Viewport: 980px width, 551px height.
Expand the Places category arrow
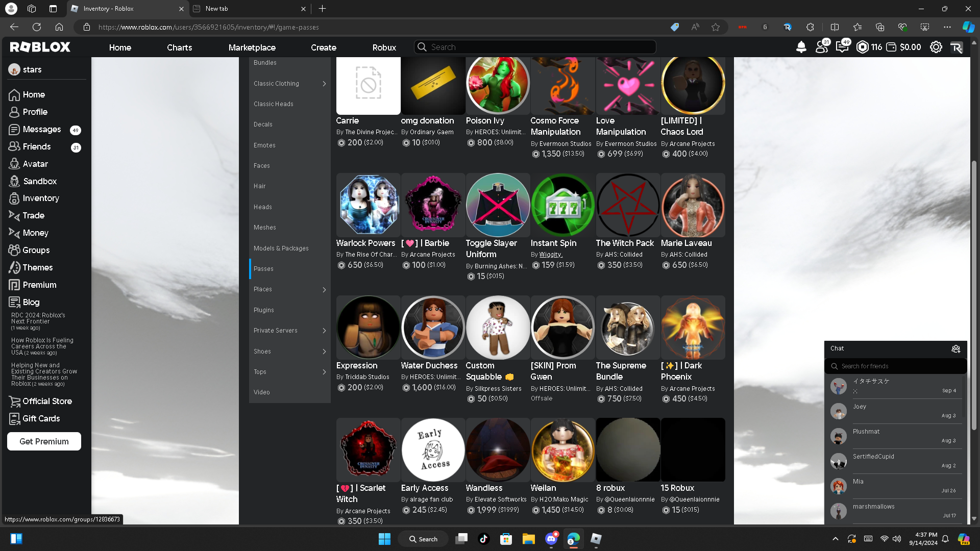pos(324,290)
